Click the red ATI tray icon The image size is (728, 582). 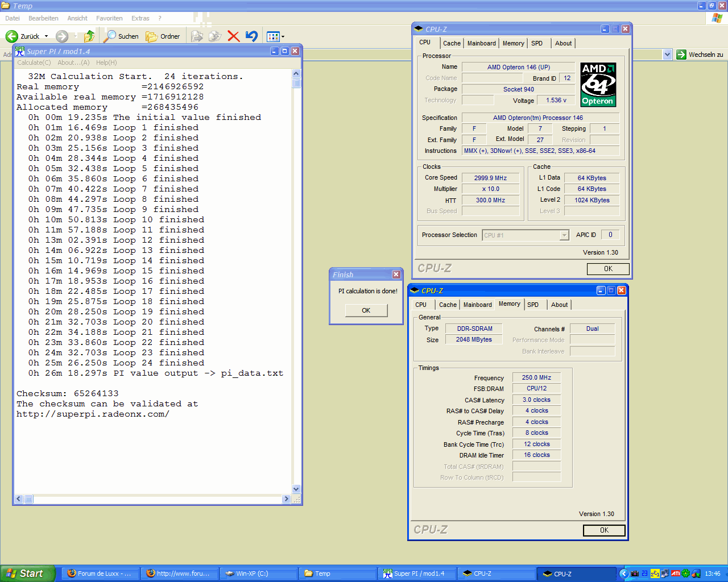pyautogui.click(x=675, y=573)
